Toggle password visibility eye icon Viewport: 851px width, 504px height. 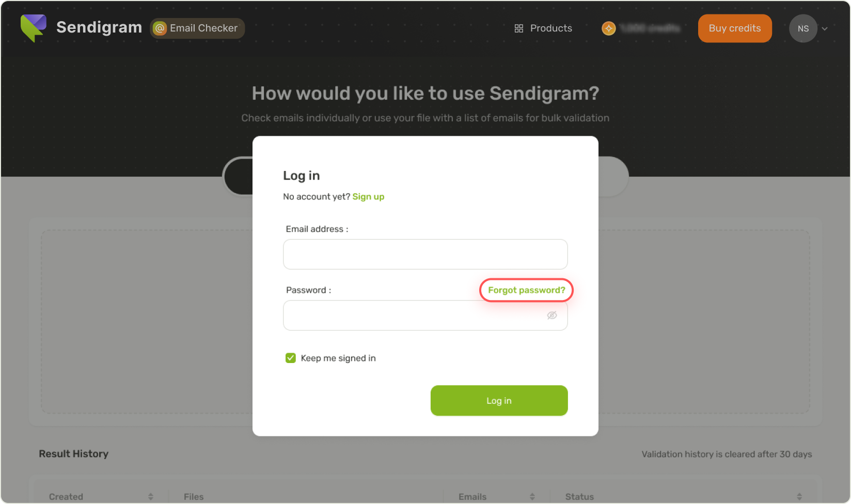tap(552, 316)
